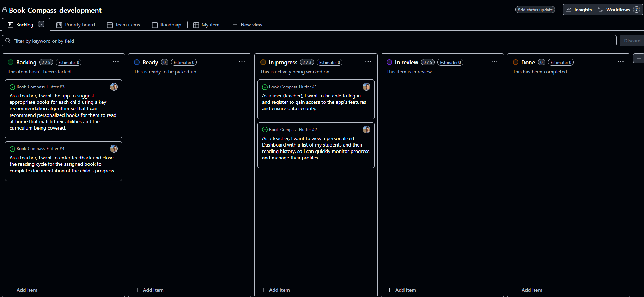644x297 pixels.
Task: Open the In progress column three-dot menu
Action: (x=368, y=61)
